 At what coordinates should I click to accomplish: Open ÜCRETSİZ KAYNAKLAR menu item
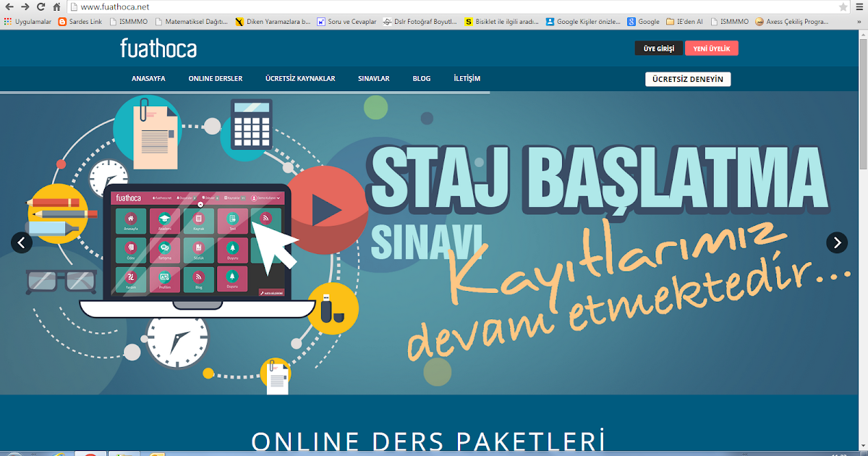(300, 79)
